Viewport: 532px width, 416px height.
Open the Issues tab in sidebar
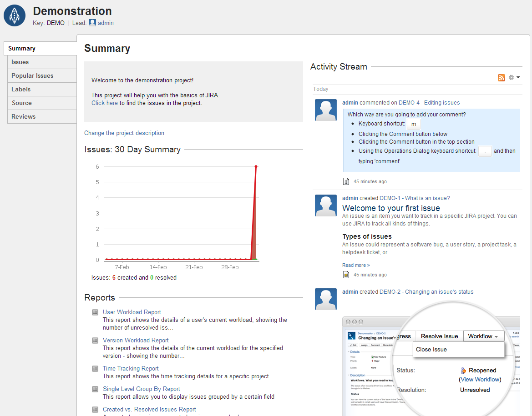pos(42,62)
